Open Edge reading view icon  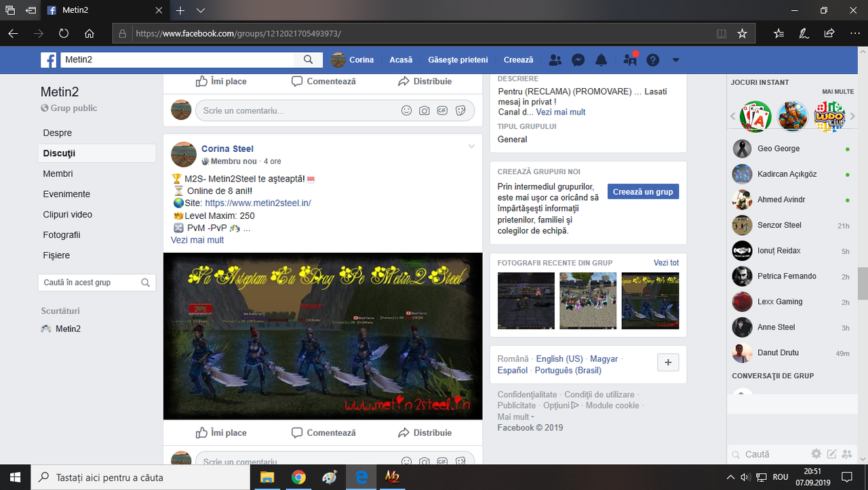722,33
